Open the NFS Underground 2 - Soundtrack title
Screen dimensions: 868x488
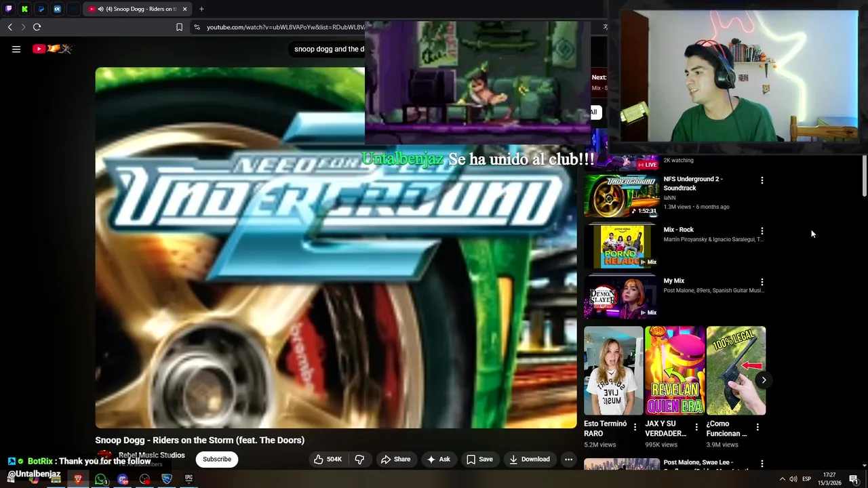[693, 184]
